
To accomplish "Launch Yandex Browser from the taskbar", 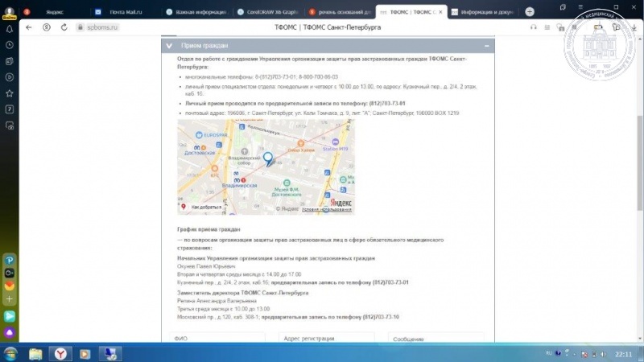I will [60, 353].
